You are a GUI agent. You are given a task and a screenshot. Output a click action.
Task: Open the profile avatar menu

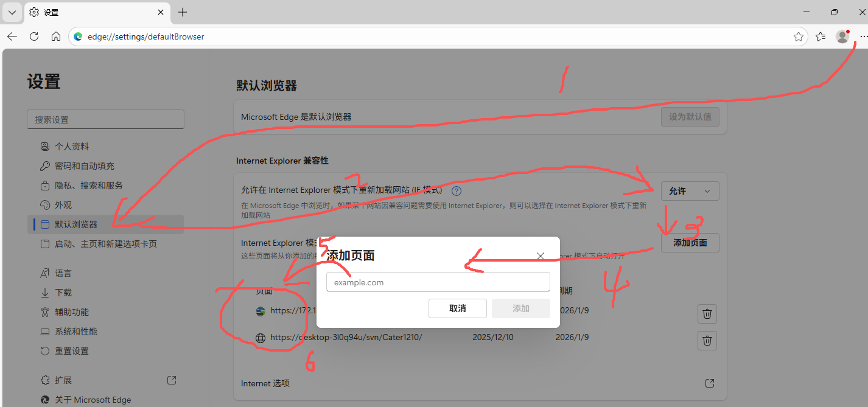click(x=842, y=37)
